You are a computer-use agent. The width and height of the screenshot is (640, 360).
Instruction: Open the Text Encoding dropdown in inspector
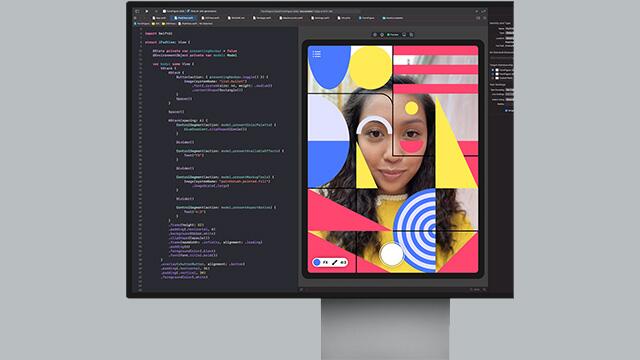coord(509,90)
